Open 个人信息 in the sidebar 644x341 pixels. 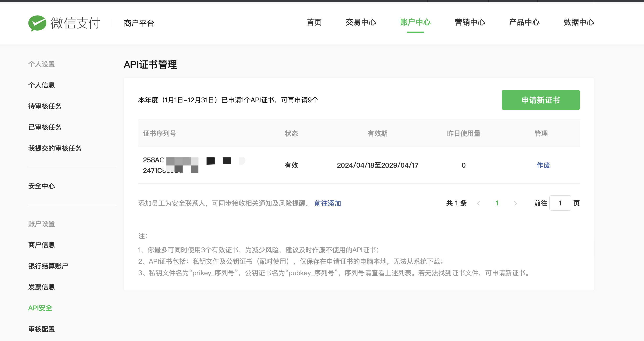click(42, 85)
